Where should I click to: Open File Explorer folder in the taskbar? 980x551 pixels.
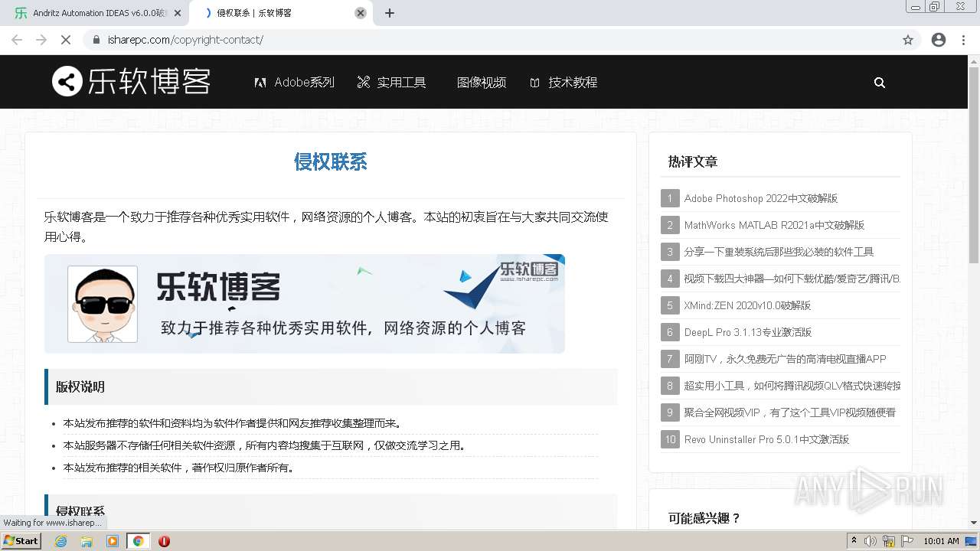pos(87,541)
